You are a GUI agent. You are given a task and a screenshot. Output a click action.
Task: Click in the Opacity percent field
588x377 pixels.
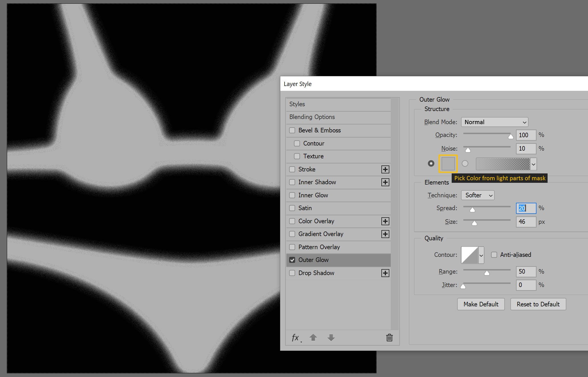coord(526,135)
